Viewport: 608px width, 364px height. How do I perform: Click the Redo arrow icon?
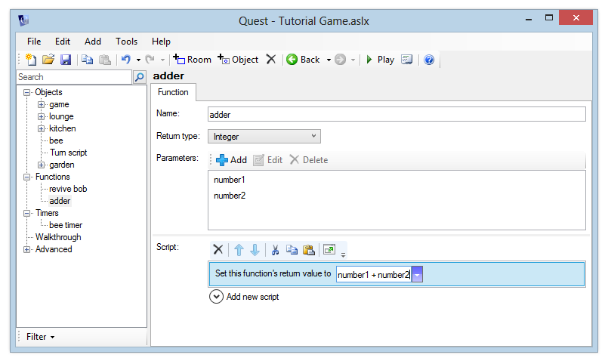pos(150,60)
